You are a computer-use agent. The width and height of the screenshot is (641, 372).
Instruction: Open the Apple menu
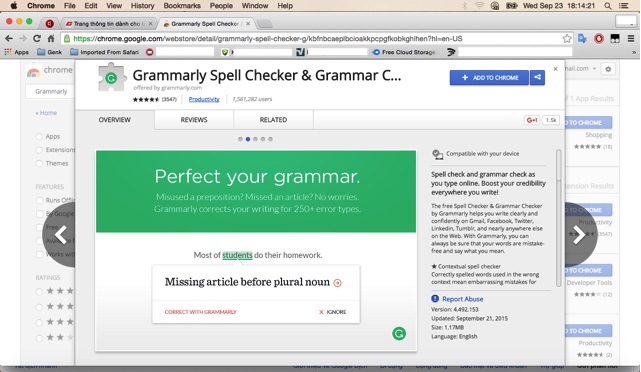pos(13,6)
